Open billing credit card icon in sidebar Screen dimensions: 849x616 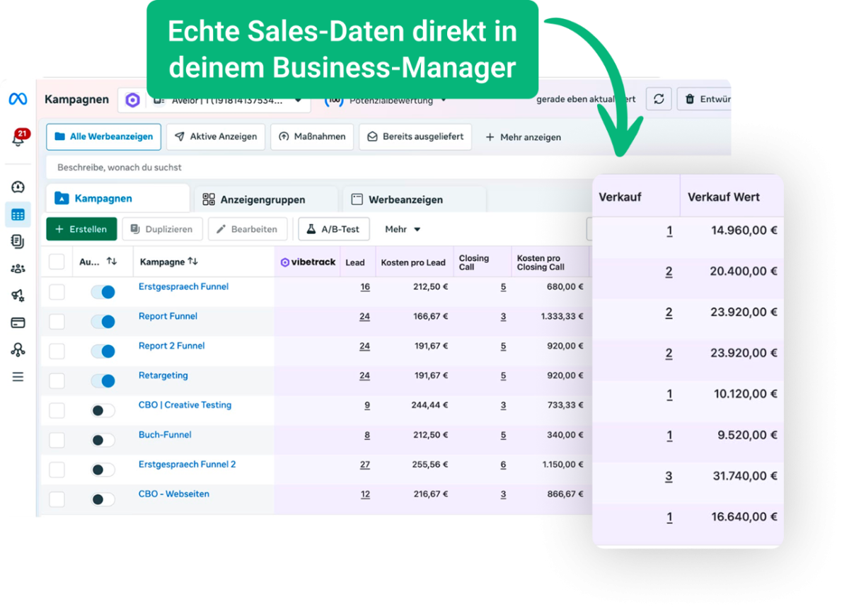[18, 322]
